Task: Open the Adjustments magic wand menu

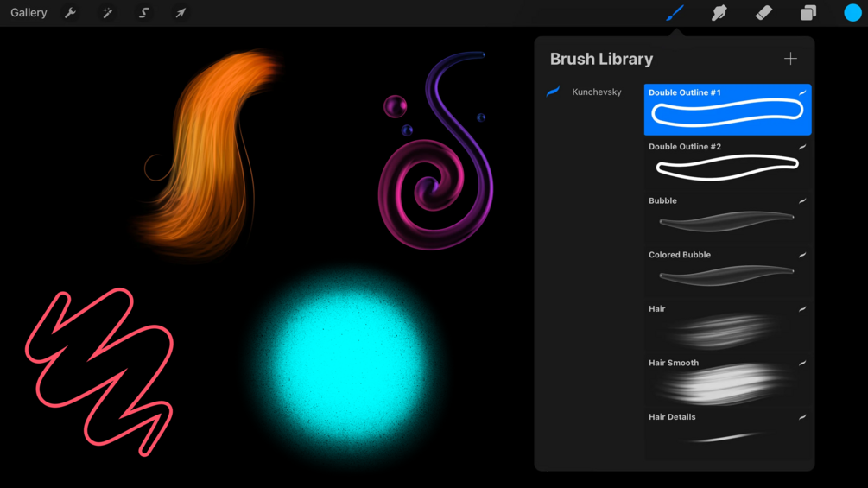Action: pos(107,13)
